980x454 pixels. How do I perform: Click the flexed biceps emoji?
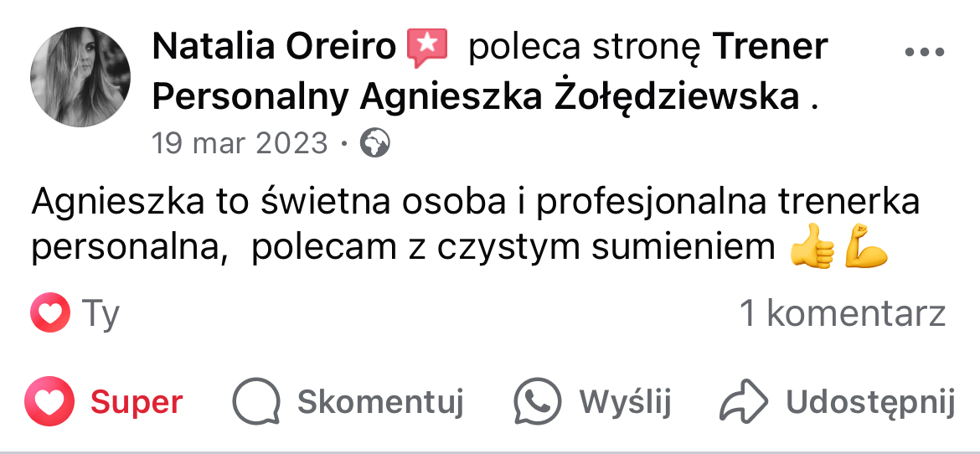tap(865, 248)
